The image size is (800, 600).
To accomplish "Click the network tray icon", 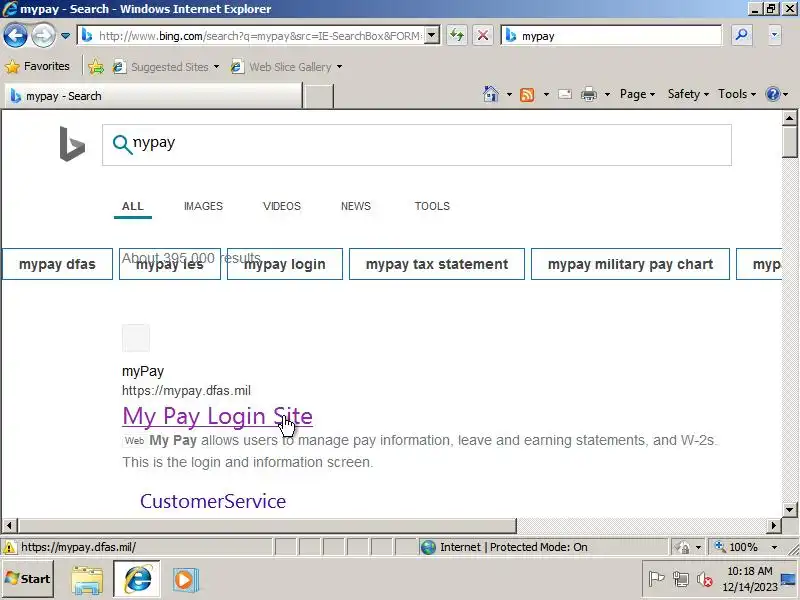I will (681, 579).
